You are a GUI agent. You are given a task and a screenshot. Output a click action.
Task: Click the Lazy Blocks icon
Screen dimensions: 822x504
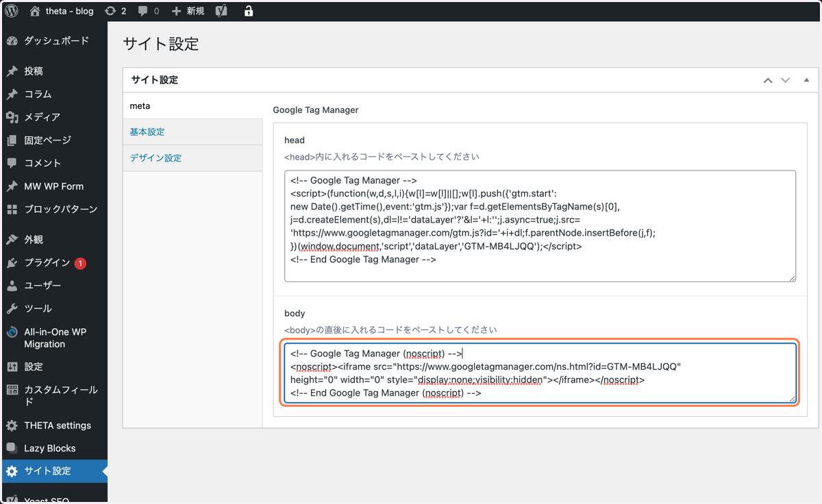click(12, 449)
